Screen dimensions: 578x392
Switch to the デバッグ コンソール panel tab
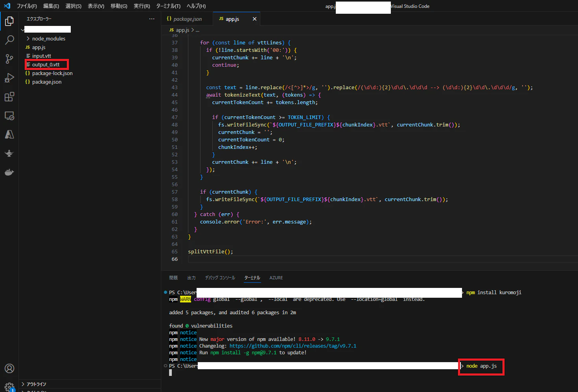pyautogui.click(x=220, y=278)
